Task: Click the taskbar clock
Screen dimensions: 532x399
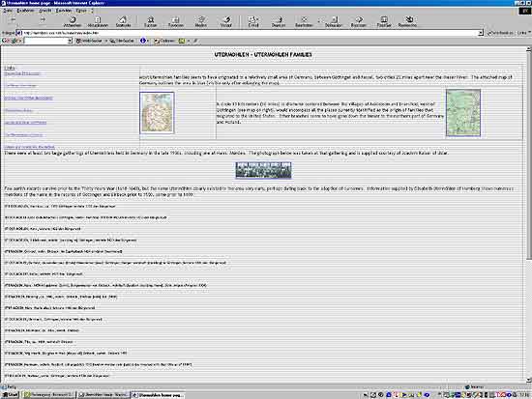Action: coord(524,395)
